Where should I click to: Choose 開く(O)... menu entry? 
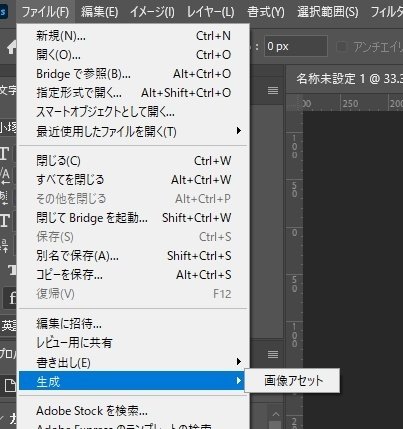[133, 55]
